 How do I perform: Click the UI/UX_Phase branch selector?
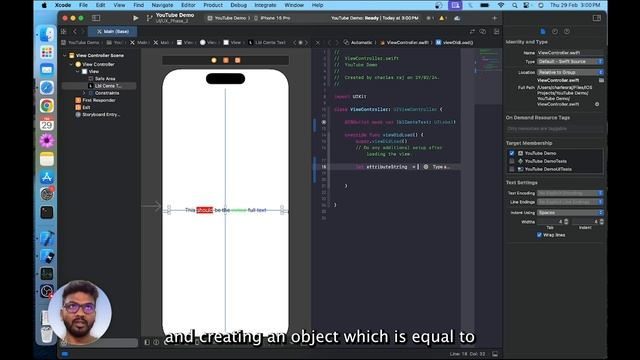pos(172,21)
